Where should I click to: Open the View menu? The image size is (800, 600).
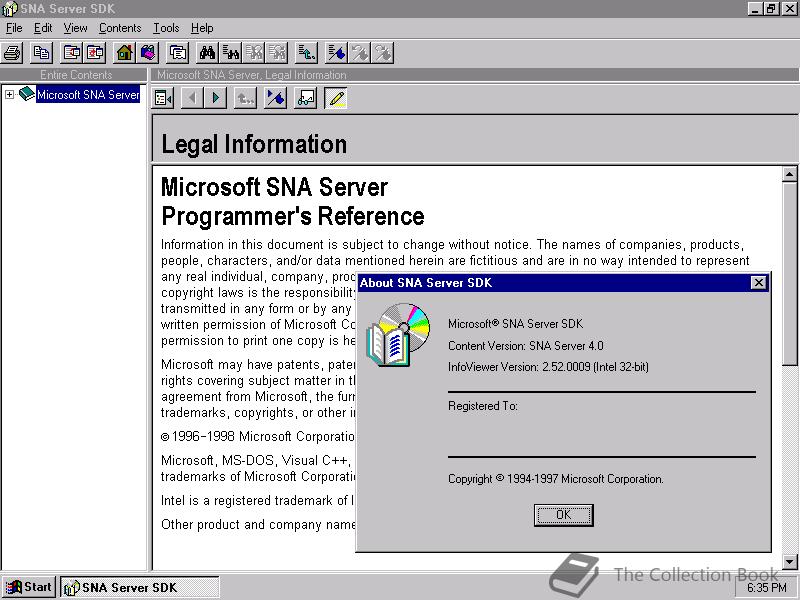pos(75,28)
